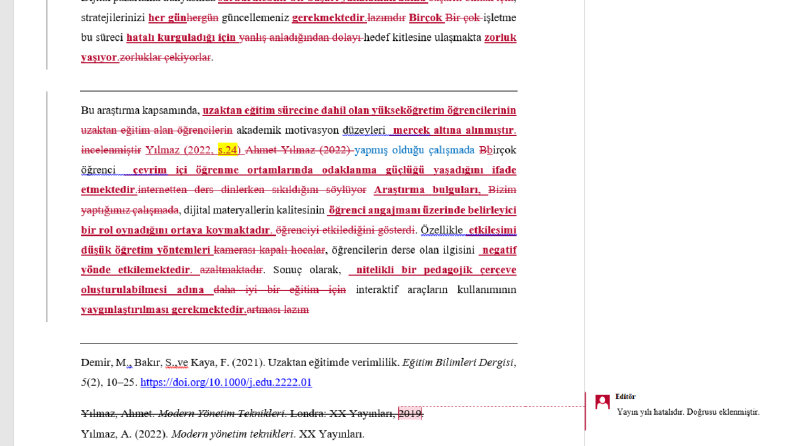
Task: Click the Editör comment avatar icon
Action: (602, 402)
